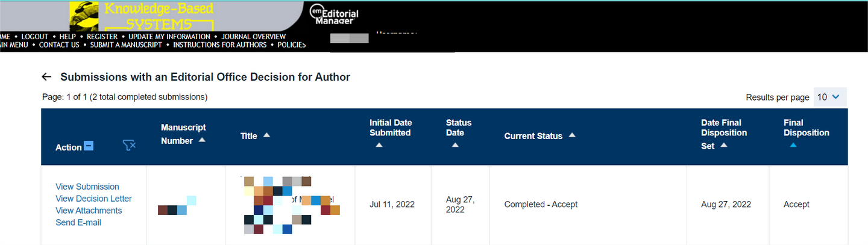Viewport: 868px width, 245px height.
Task: Click the View Attachments link
Action: click(89, 211)
